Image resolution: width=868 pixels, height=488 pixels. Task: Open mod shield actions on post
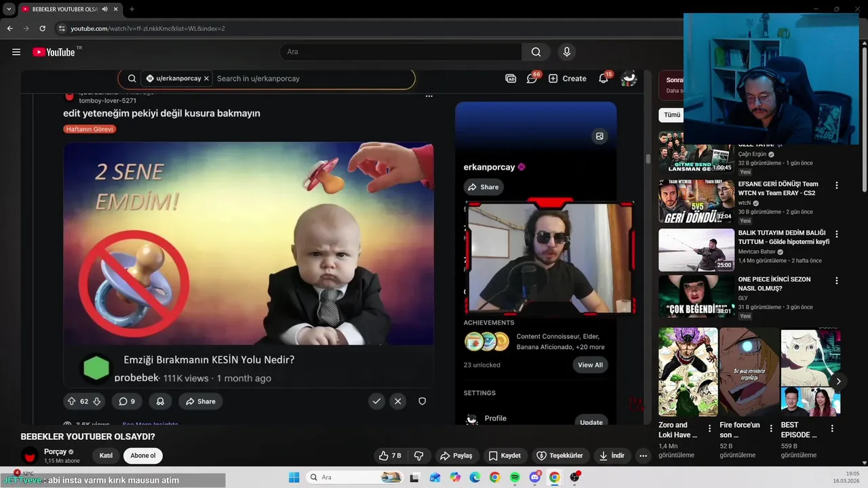tap(422, 401)
